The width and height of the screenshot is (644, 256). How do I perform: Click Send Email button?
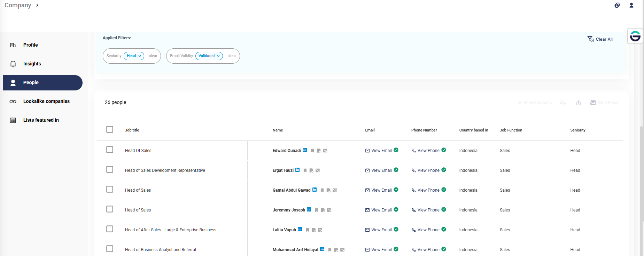point(604,103)
